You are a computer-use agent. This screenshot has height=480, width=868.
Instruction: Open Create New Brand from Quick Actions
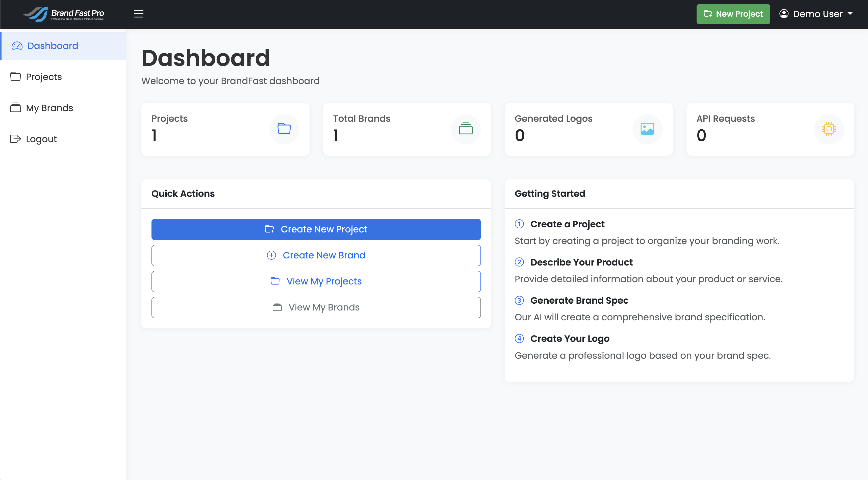[316, 255]
